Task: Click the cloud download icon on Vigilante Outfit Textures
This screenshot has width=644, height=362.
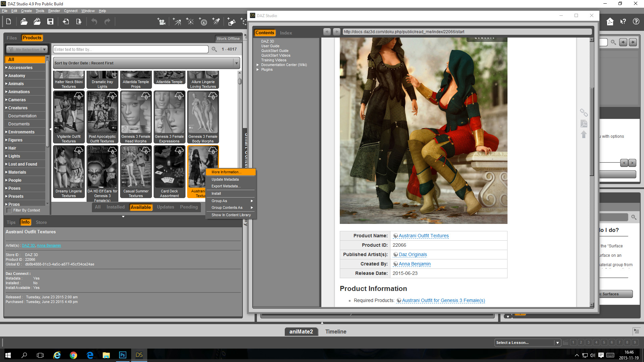Action: [x=78, y=96]
